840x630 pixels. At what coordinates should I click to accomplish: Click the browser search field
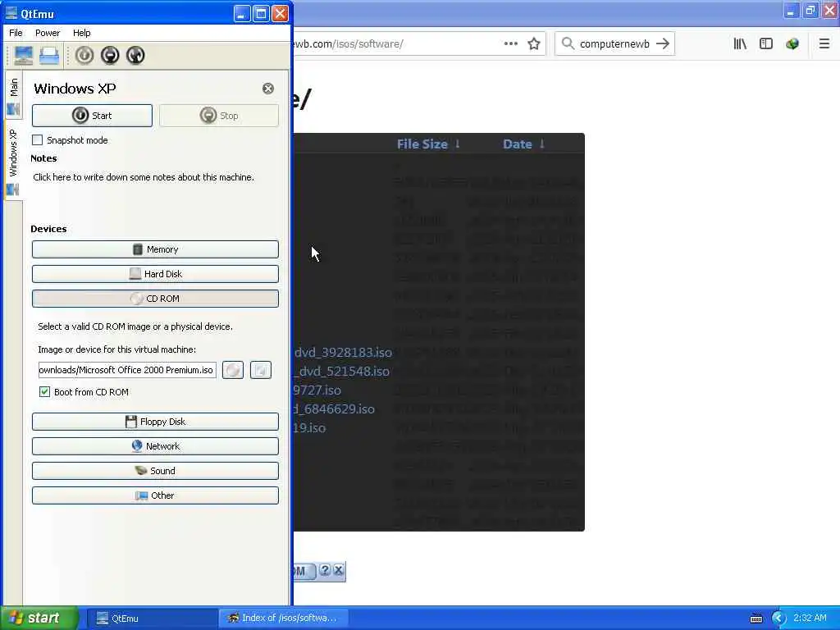pyautogui.click(x=614, y=43)
